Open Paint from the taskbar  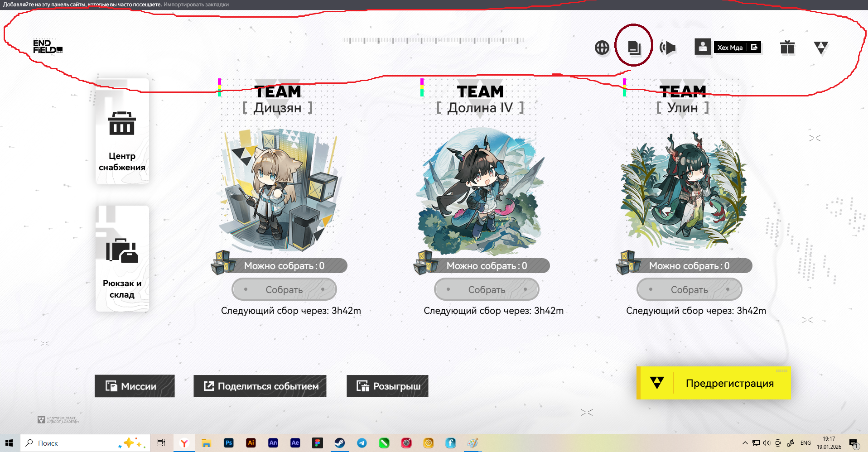[473, 443]
